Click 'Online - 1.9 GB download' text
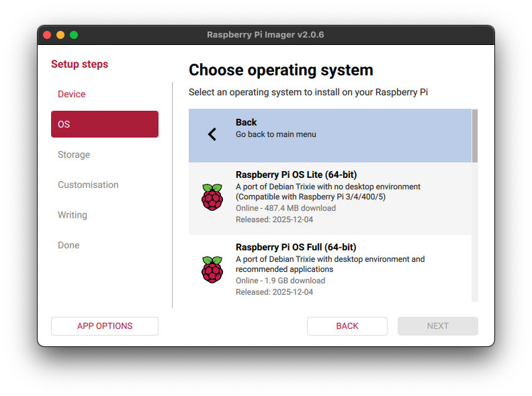 tap(281, 281)
